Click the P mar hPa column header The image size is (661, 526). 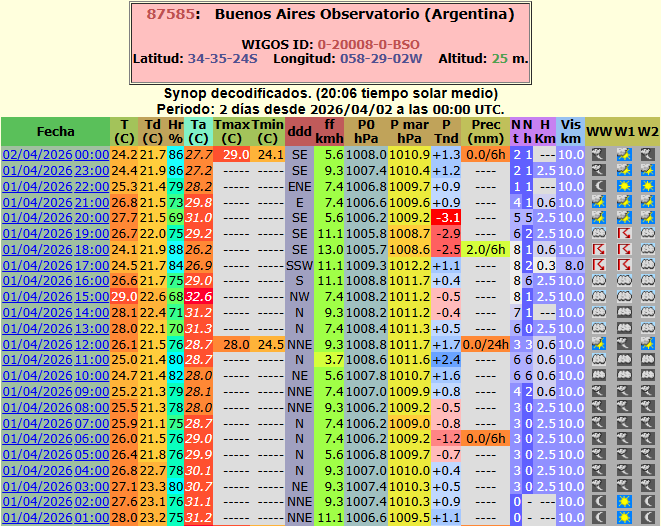pos(409,132)
